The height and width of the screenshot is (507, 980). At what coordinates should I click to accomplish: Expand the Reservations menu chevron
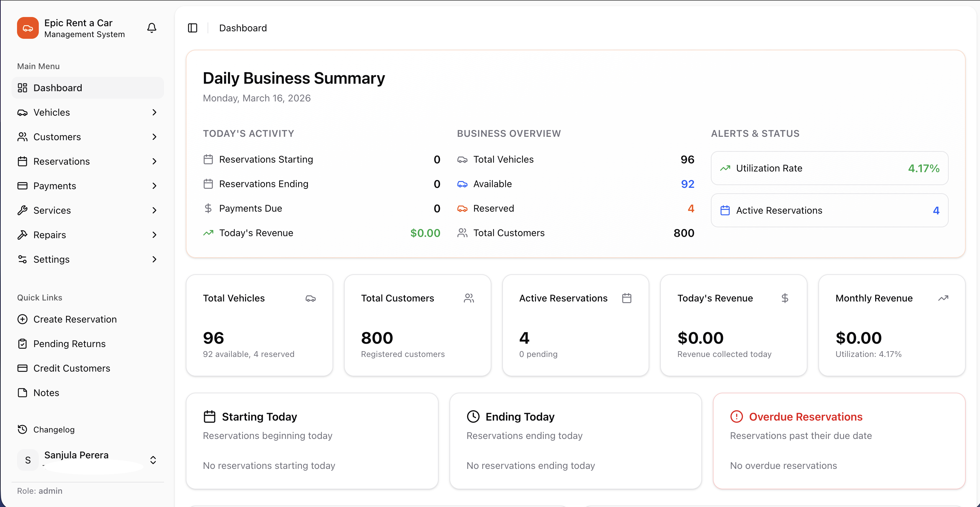click(154, 161)
